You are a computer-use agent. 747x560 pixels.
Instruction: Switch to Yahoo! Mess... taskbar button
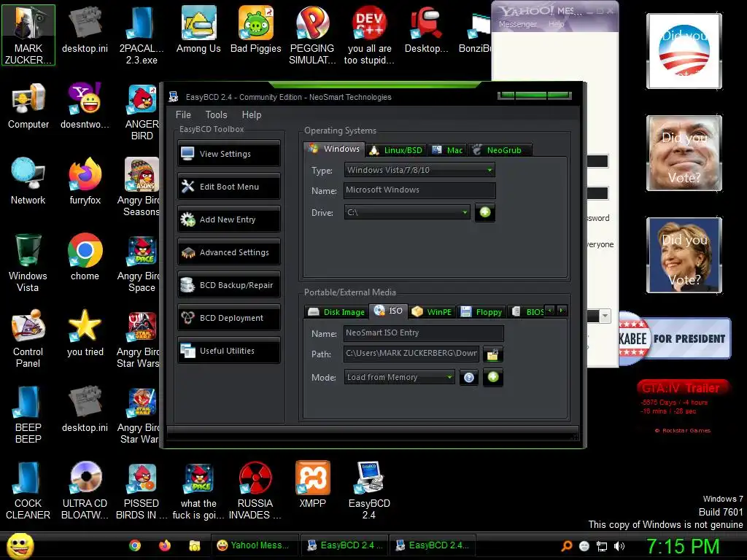255,545
